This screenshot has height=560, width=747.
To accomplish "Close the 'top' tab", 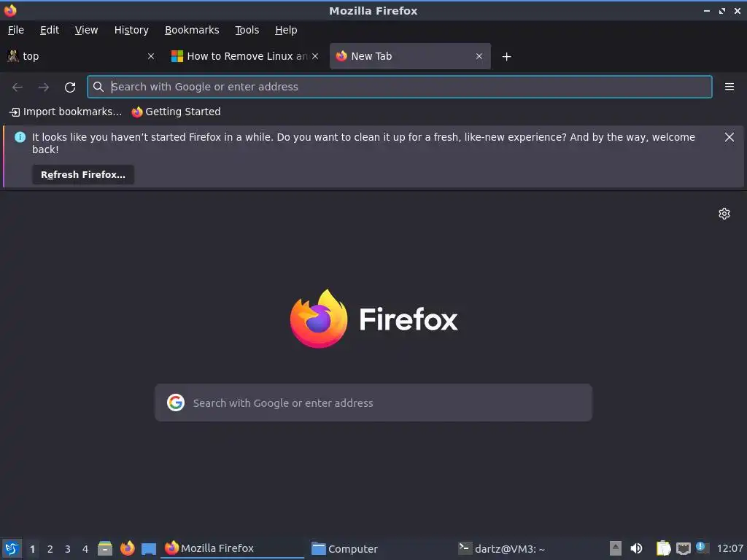I will tap(151, 56).
